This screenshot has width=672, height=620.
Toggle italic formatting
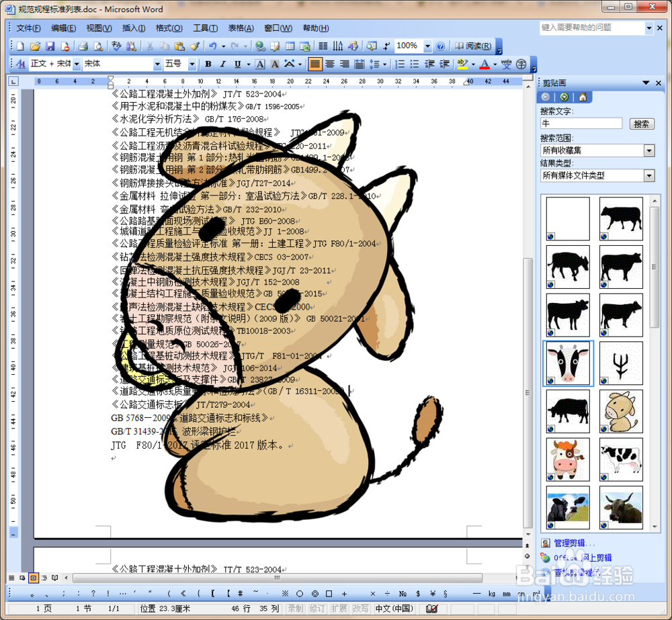point(222,64)
